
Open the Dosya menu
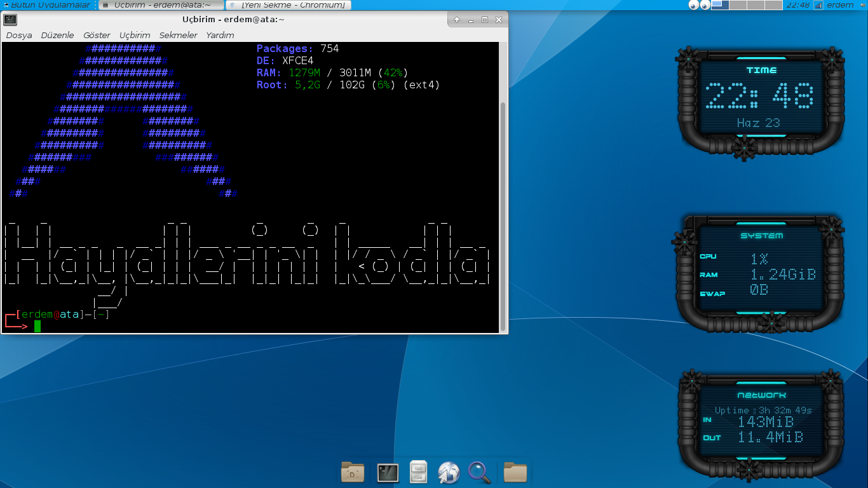[x=18, y=35]
